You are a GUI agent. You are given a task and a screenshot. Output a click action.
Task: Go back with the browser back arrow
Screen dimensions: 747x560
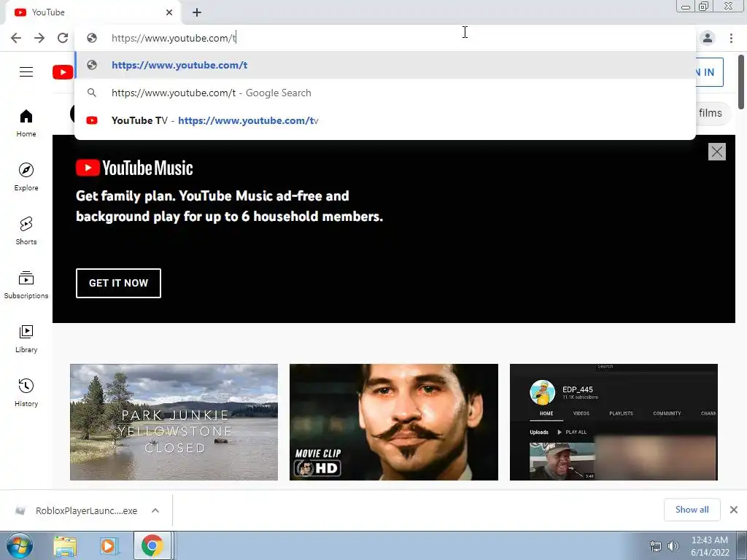tap(16, 38)
